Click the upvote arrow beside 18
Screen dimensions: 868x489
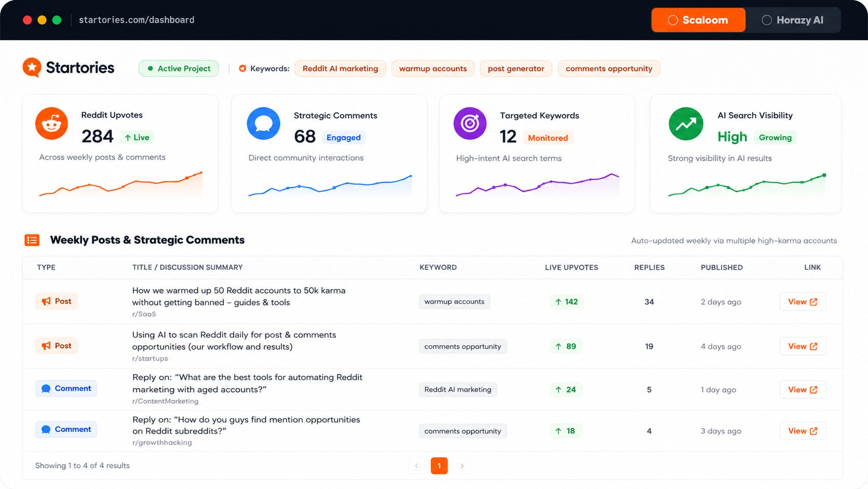[558, 431]
